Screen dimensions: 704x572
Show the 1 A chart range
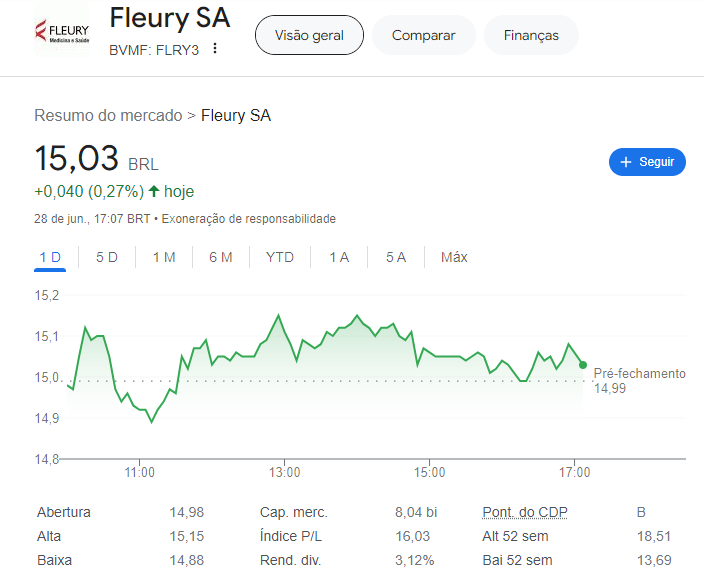coord(339,257)
